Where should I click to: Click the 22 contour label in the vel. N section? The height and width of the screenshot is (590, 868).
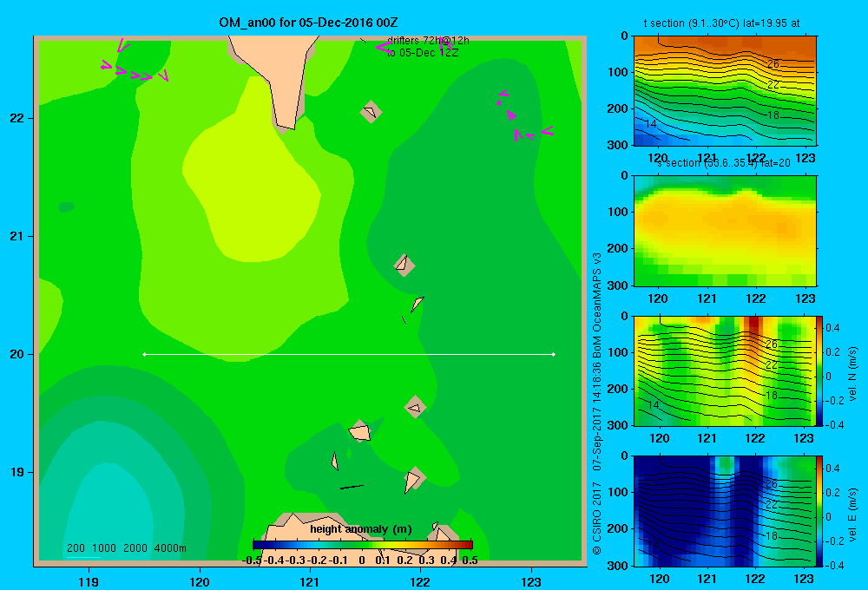tap(772, 365)
